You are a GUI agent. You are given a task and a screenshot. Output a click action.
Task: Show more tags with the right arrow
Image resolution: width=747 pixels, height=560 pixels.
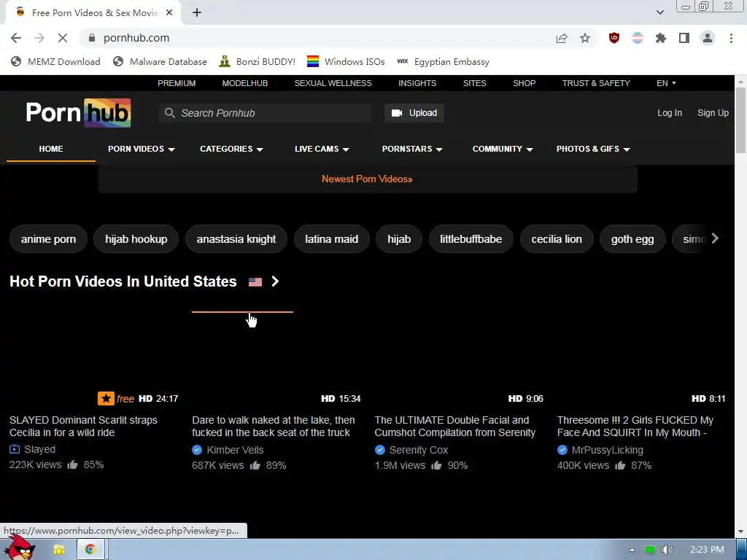tap(715, 238)
